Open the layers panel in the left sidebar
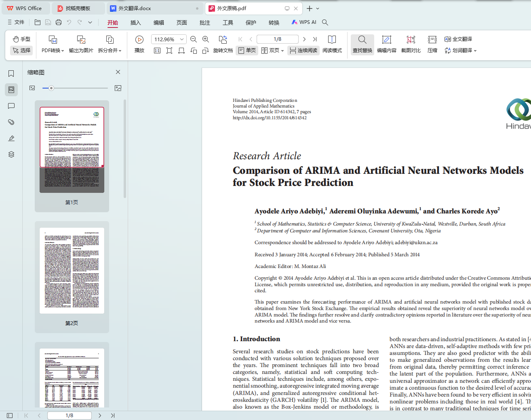 click(11, 154)
